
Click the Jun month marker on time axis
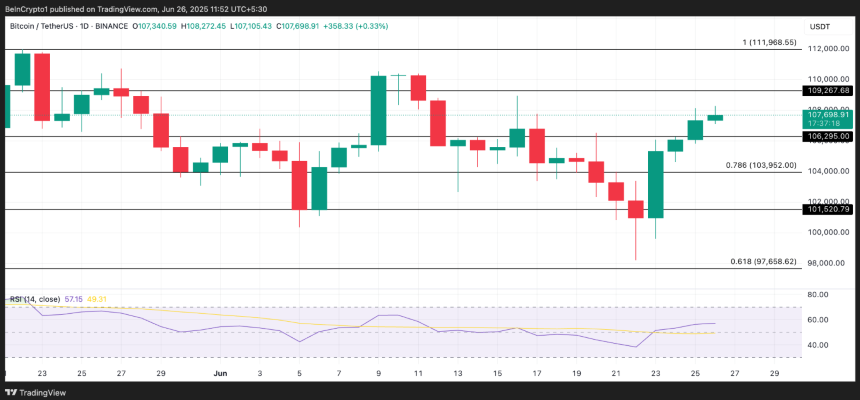click(x=221, y=372)
